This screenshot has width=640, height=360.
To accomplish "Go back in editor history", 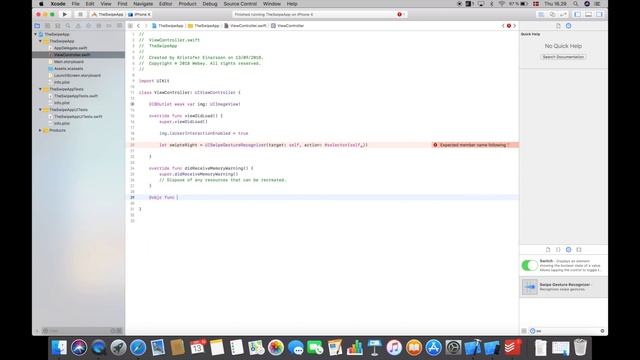I will tap(138, 26).
